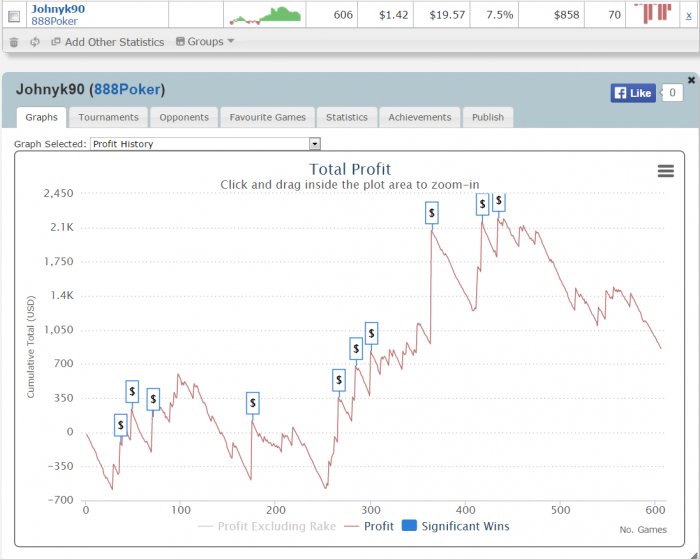Click the Facebook like count bubble
700x559 pixels.
(x=672, y=93)
